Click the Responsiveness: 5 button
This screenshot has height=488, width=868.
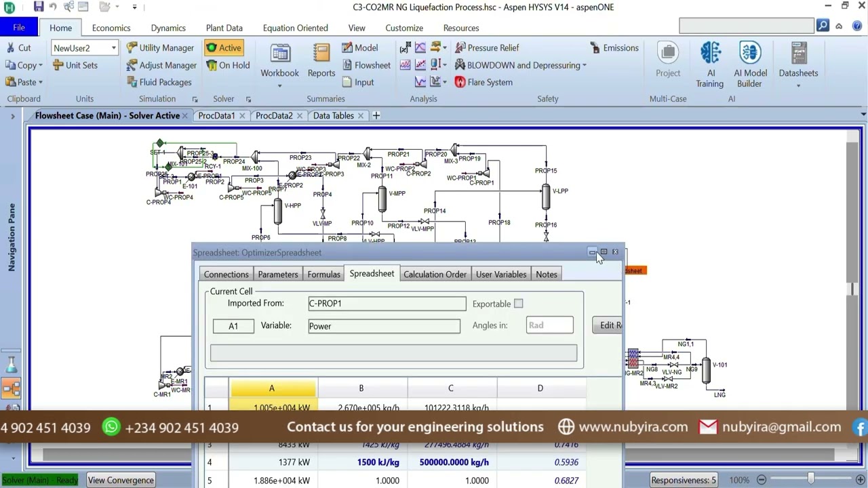pyautogui.click(x=683, y=480)
